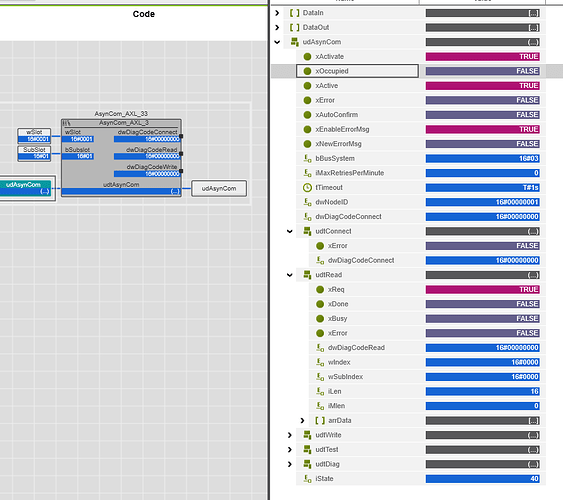
Task: Expand the arrData array
Action: (302, 421)
